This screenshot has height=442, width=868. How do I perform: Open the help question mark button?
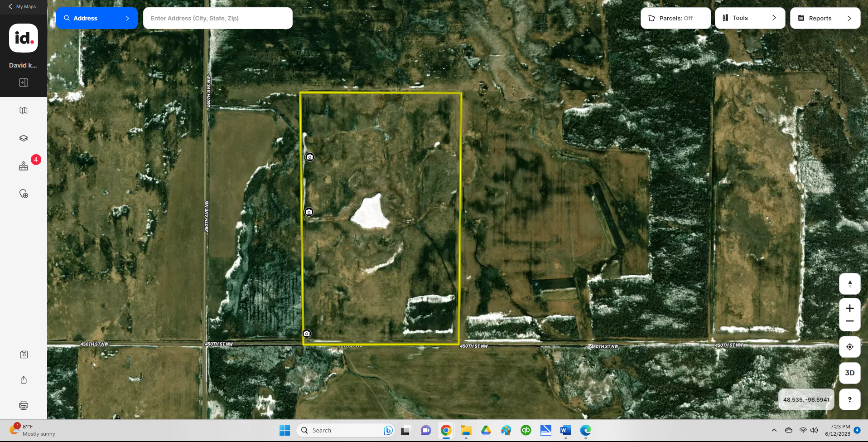[849, 399]
